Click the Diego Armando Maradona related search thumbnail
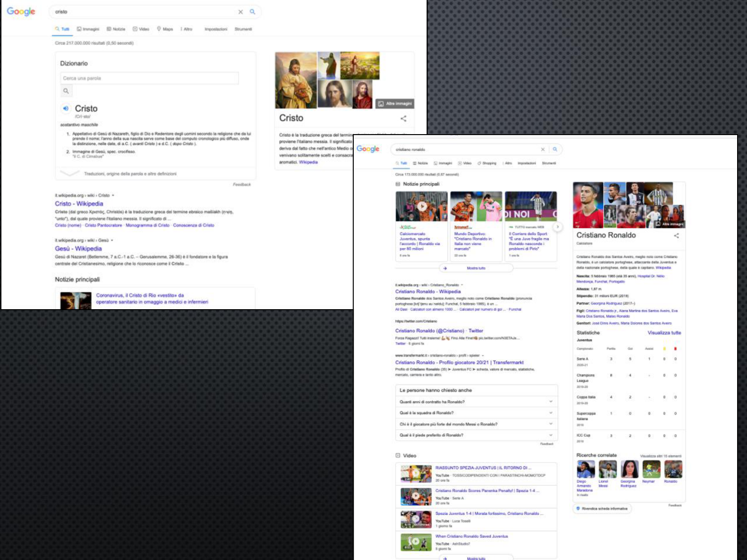 pyautogui.click(x=585, y=469)
